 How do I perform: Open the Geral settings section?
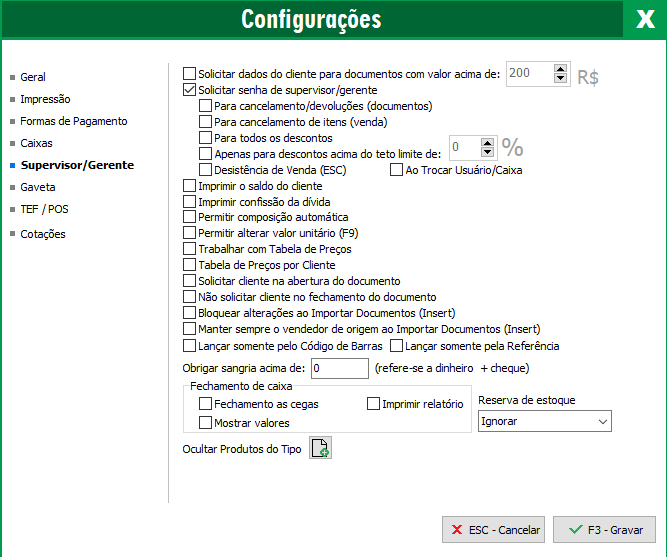click(33, 77)
